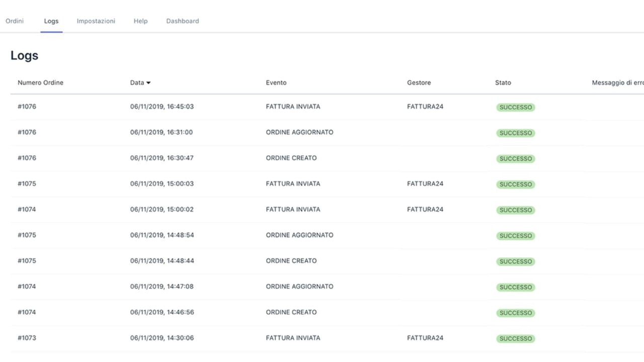
Task: Click SUCCESSO badge in the 14:48:54 row
Action: (516, 235)
